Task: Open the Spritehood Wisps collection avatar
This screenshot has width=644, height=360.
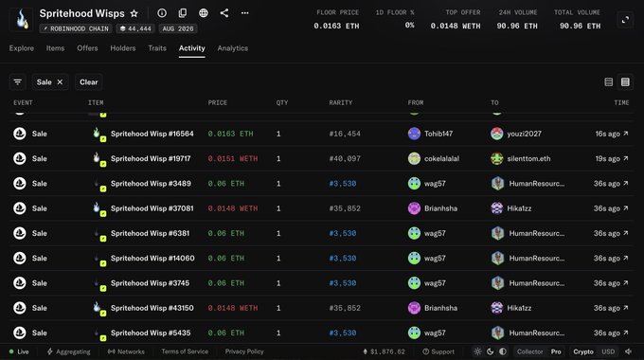Action: pyautogui.click(x=22, y=19)
